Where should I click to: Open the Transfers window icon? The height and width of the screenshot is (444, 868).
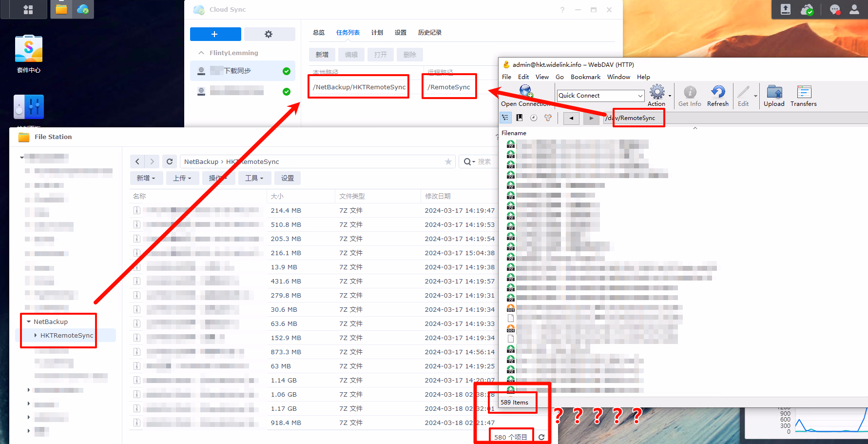tap(803, 92)
